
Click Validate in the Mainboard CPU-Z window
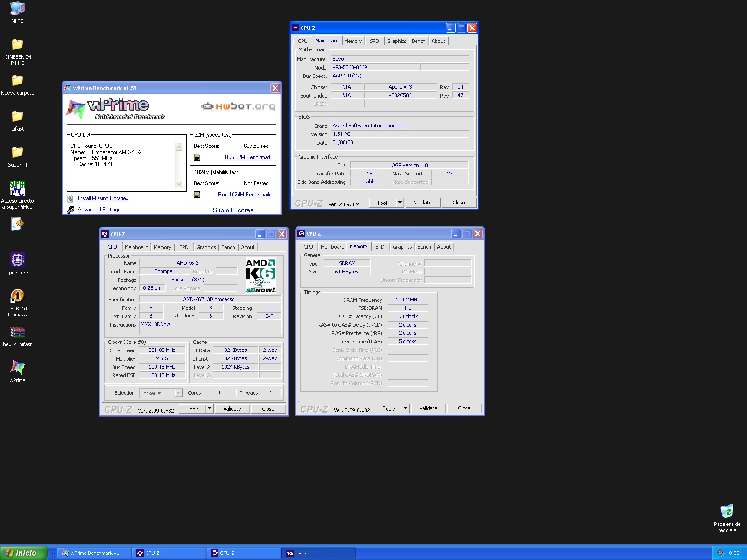tap(423, 203)
